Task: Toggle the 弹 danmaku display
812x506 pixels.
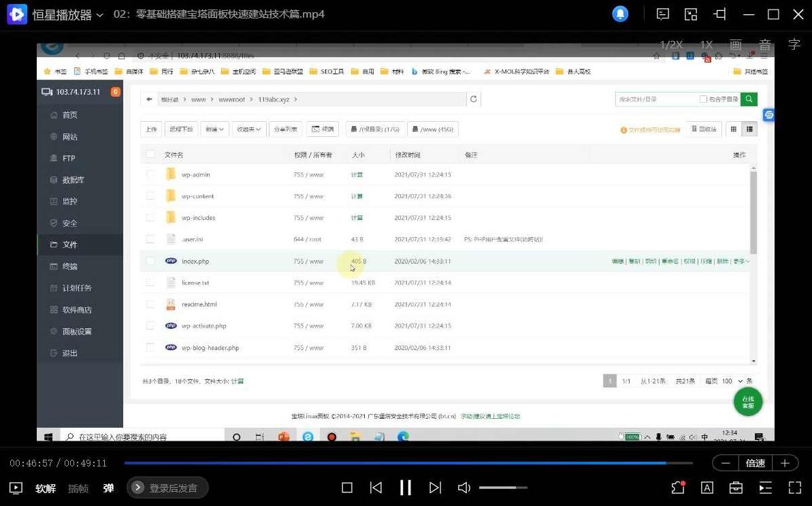Action: [108, 488]
